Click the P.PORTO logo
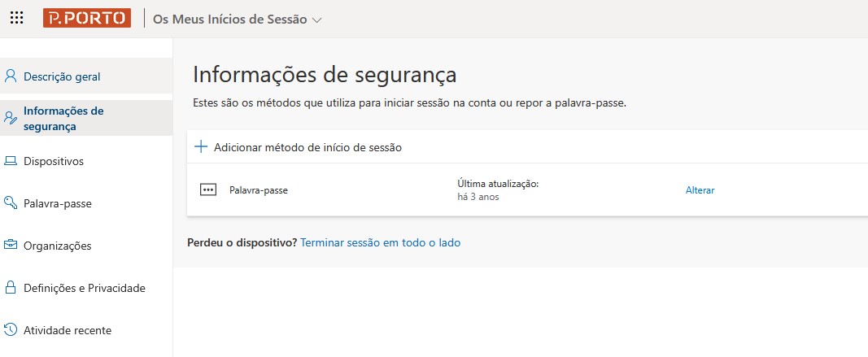The width and height of the screenshot is (868, 357). (x=87, y=19)
